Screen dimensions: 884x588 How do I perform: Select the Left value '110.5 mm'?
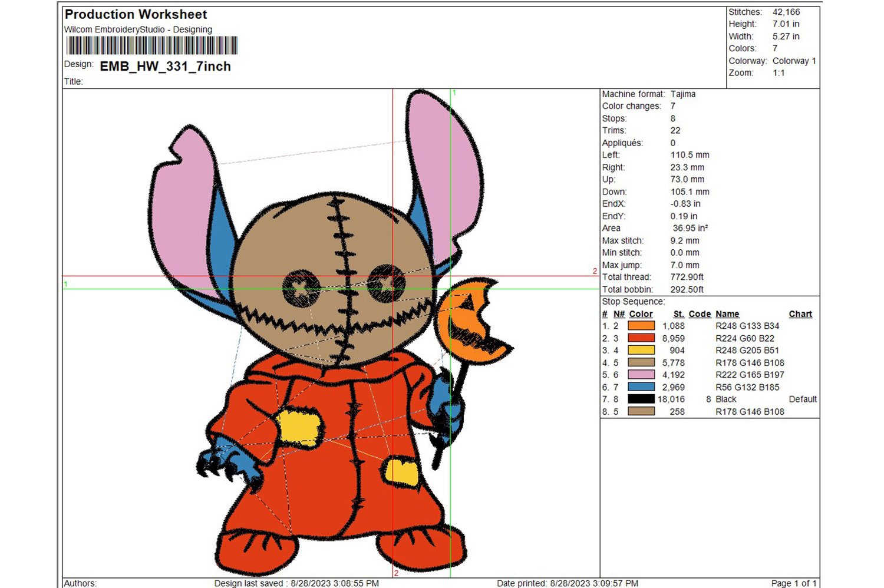click(690, 155)
